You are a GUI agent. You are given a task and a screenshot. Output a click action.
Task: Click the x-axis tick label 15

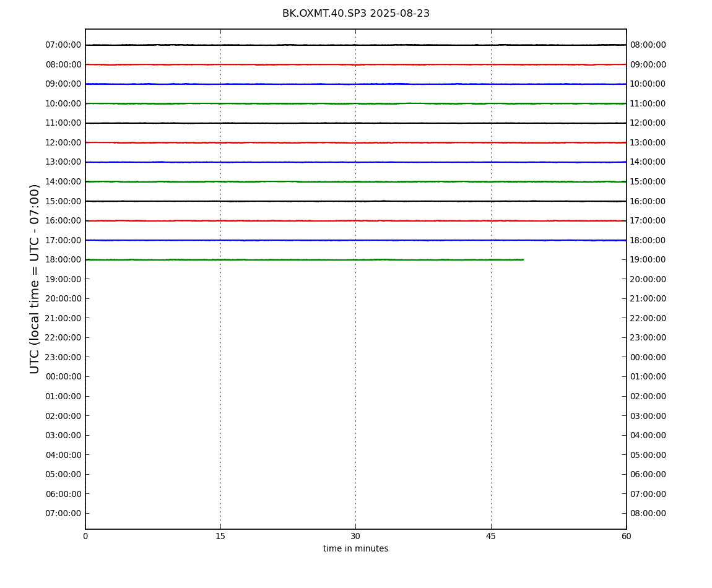[220, 536]
